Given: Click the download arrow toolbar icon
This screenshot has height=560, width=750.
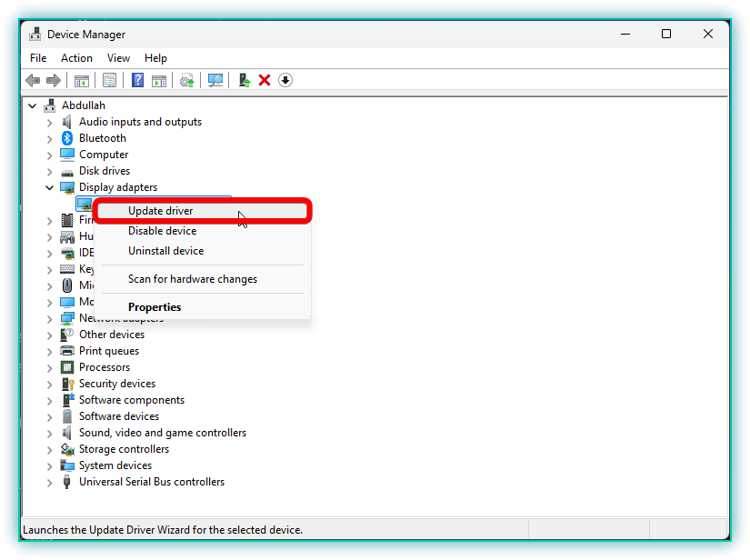Looking at the screenshot, I should point(285,80).
